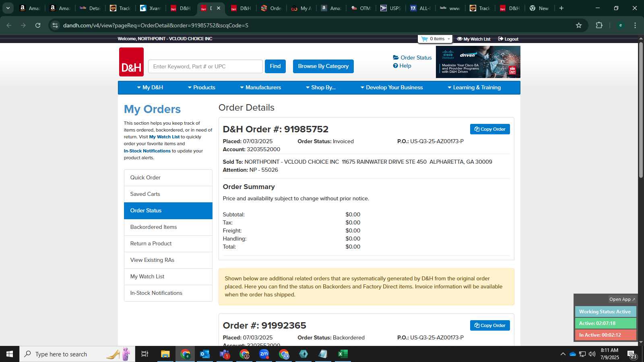The image size is (644, 362).
Task: Click In-Stock Notifications link in description text
Action: (x=147, y=151)
